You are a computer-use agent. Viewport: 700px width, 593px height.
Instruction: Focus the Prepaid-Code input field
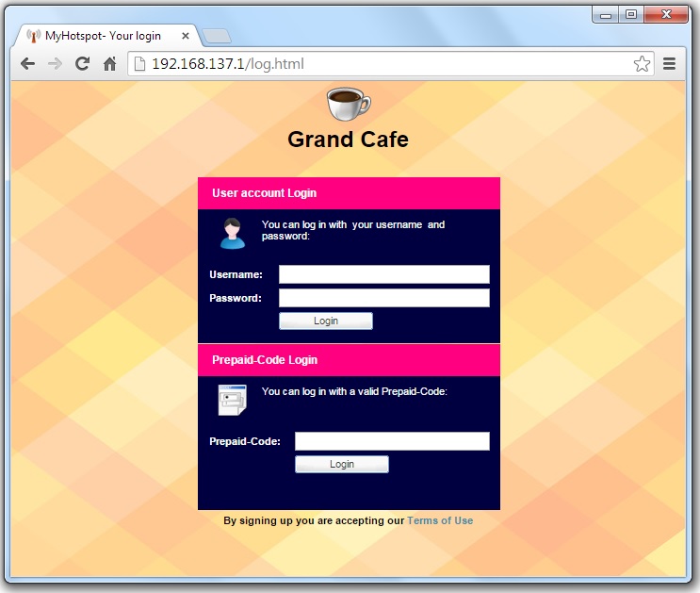coord(392,441)
